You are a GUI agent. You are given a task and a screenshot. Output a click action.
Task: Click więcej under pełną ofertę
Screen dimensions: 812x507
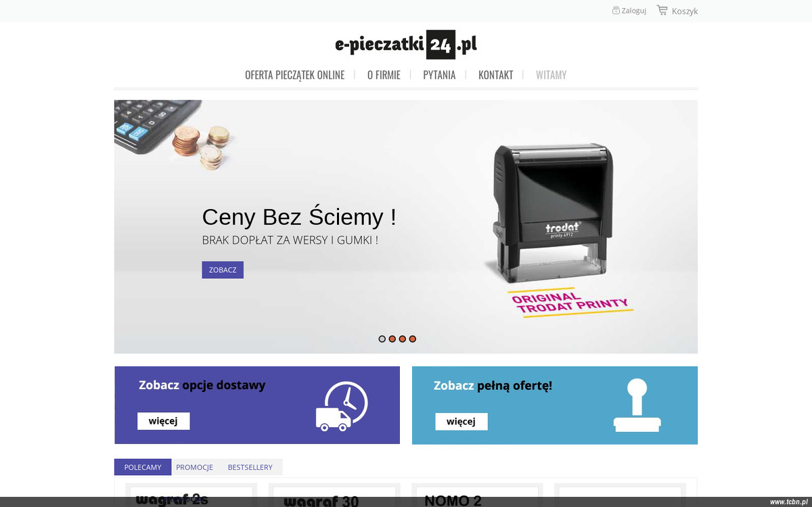(x=461, y=422)
